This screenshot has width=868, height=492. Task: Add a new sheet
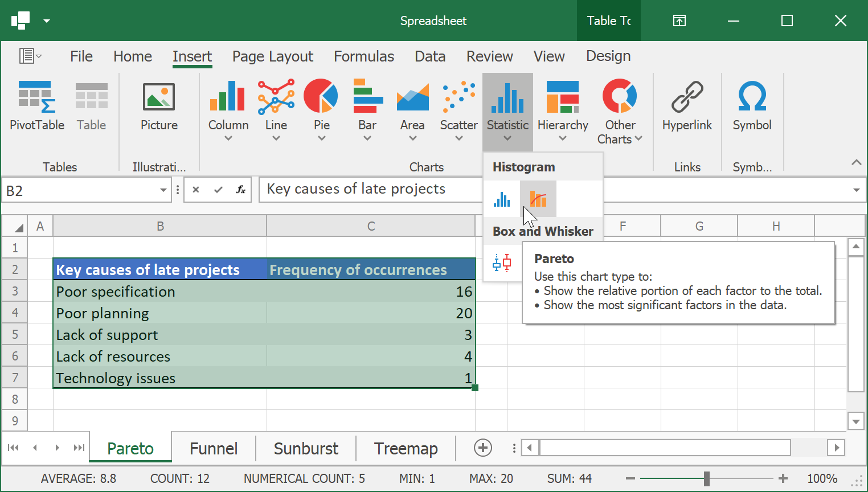click(483, 448)
